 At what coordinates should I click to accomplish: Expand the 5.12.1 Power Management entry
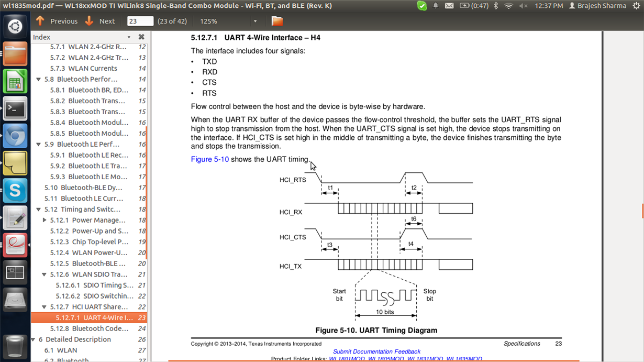tap(45, 220)
